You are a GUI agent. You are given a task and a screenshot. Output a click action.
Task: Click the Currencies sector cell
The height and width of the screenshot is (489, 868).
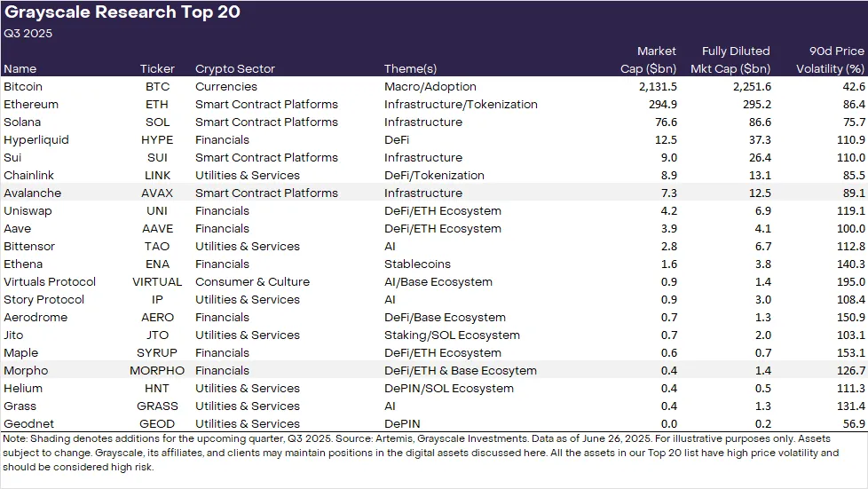[226, 87]
